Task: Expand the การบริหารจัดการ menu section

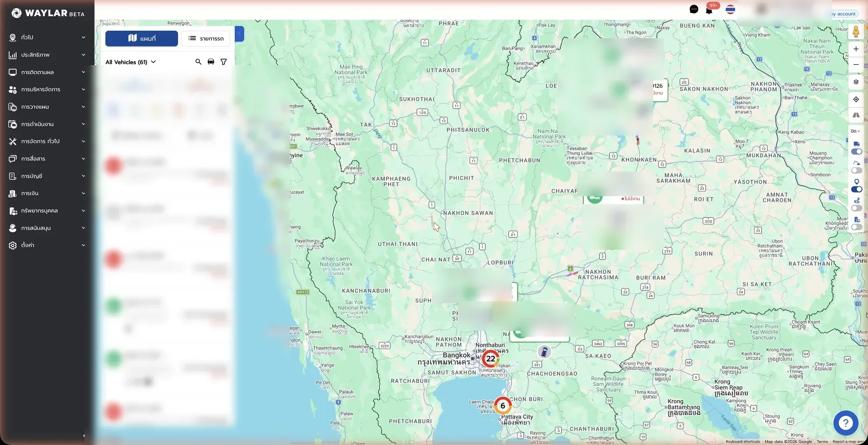Action: point(47,89)
